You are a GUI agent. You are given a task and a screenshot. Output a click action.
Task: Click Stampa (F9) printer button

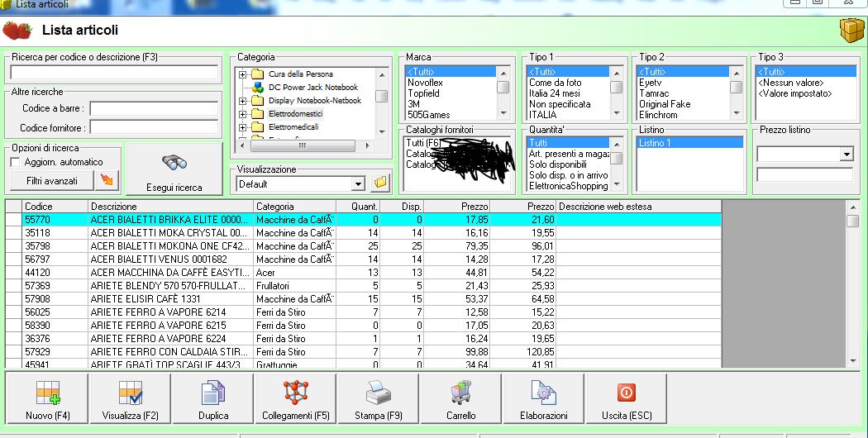click(379, 398)
